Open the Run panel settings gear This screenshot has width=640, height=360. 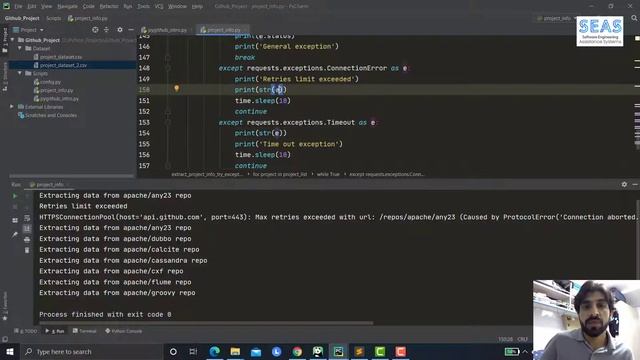624,184
